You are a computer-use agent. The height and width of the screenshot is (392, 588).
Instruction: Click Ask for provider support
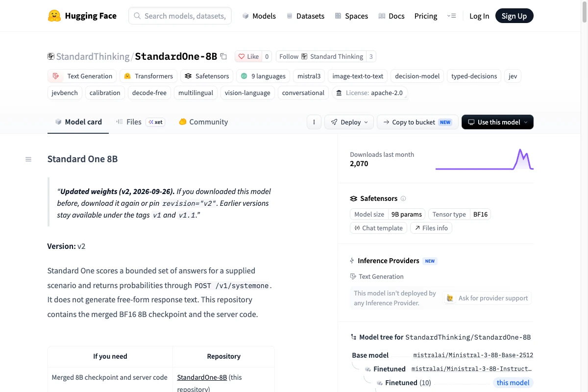click(488, 298)
